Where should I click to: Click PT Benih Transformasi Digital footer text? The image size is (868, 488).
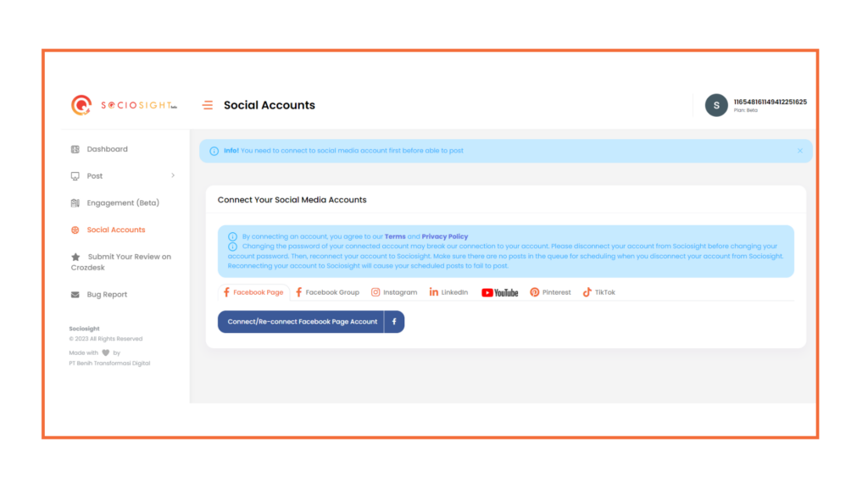109,363
